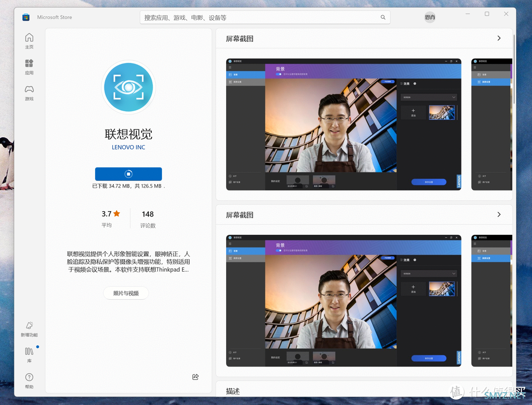
Task: Click the 3.7 average rating
Action: tap(106, 214)
